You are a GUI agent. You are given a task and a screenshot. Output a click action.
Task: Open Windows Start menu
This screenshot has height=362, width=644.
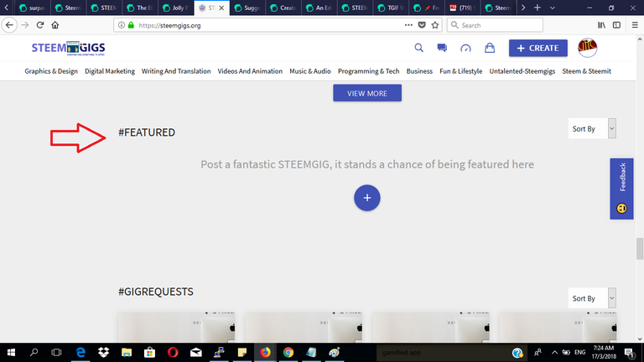(x=11, y=353)
